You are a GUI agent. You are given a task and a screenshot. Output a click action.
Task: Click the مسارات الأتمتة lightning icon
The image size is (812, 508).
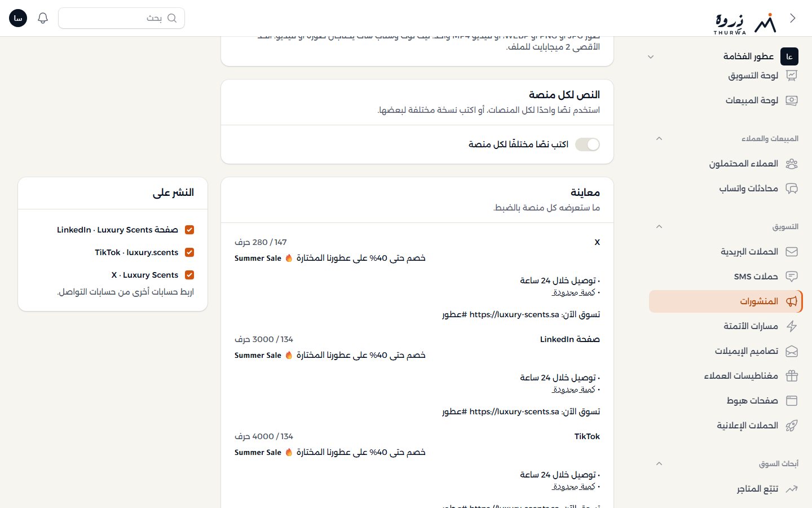pos(792,326)
